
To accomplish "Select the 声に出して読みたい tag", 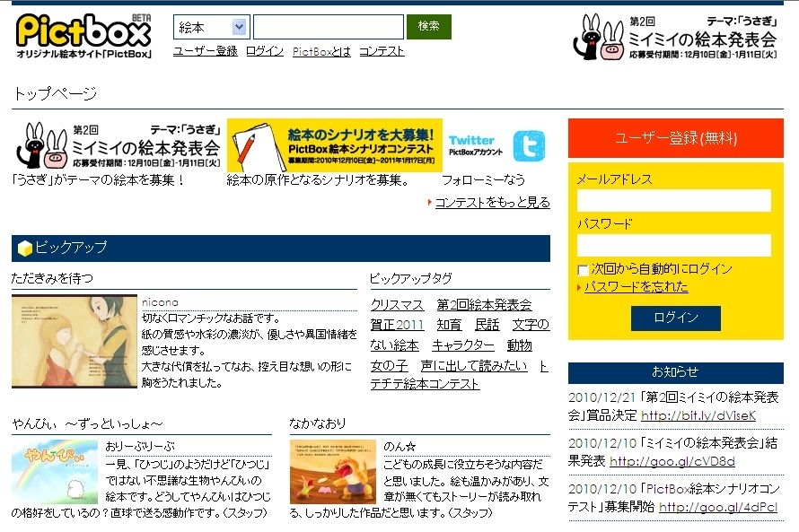I will (474, 366).
